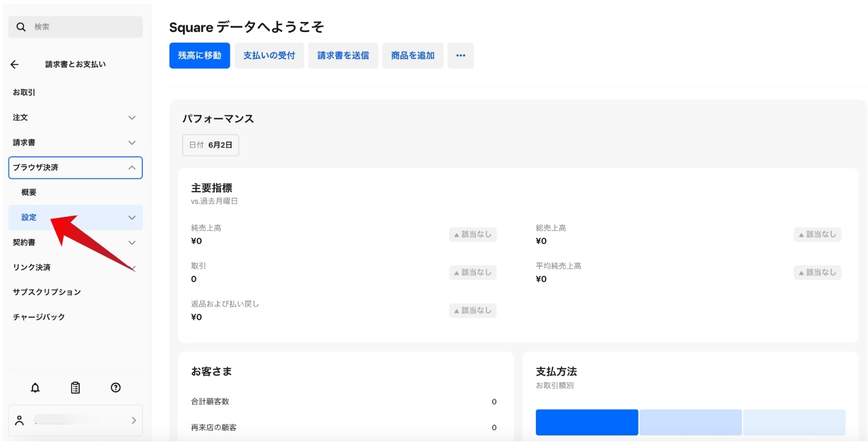
Task: Open the clipboard setup guide icon
Action: coord(75,388)
